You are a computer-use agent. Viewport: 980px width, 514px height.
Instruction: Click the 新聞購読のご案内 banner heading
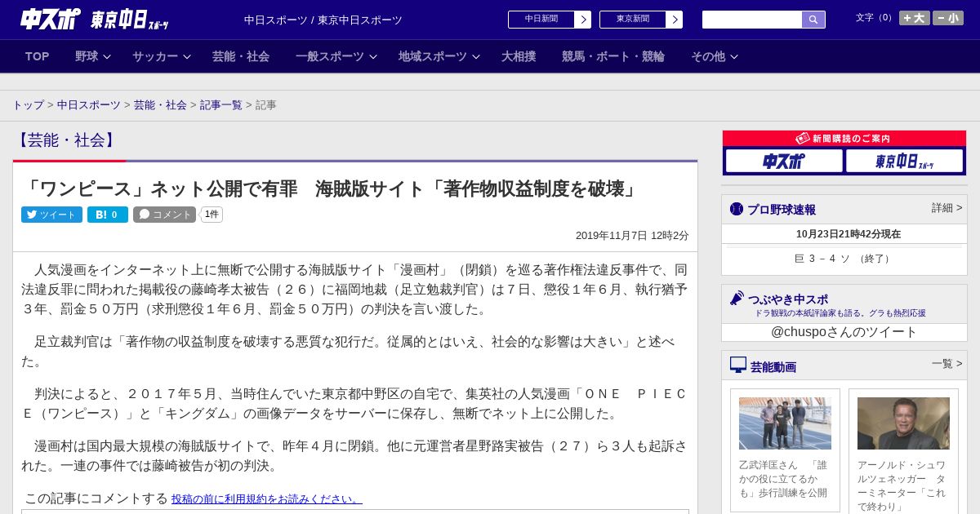[844, 139]
